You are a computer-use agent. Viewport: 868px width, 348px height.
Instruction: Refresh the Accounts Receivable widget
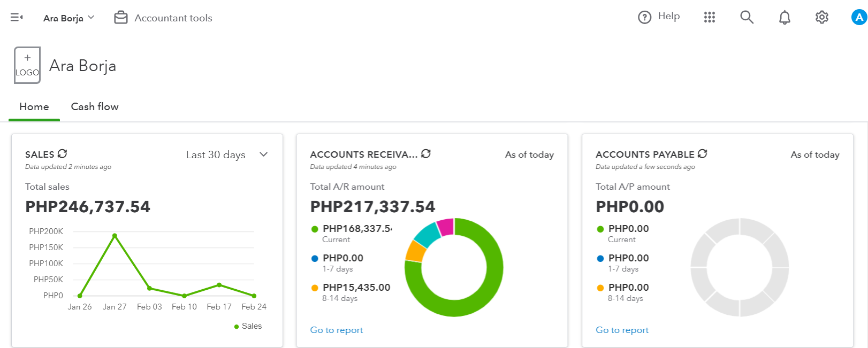click(x=426, y=154)
